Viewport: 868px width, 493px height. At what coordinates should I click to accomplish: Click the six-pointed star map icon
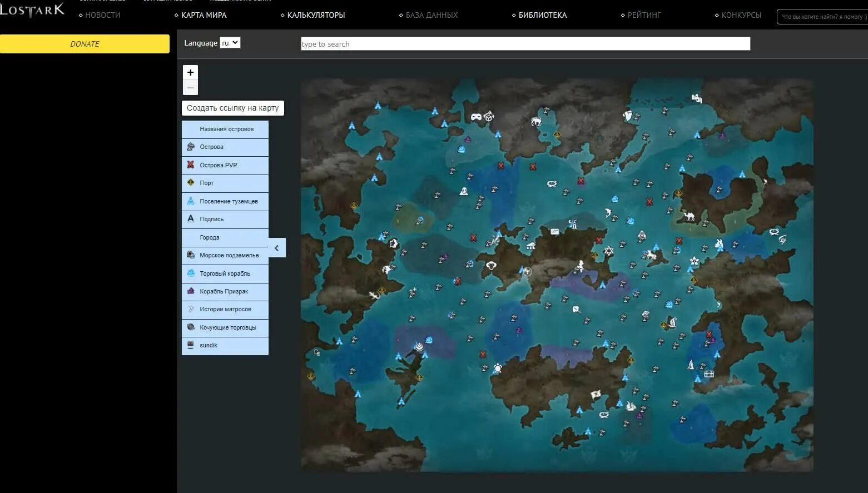[x=609, y=251]
